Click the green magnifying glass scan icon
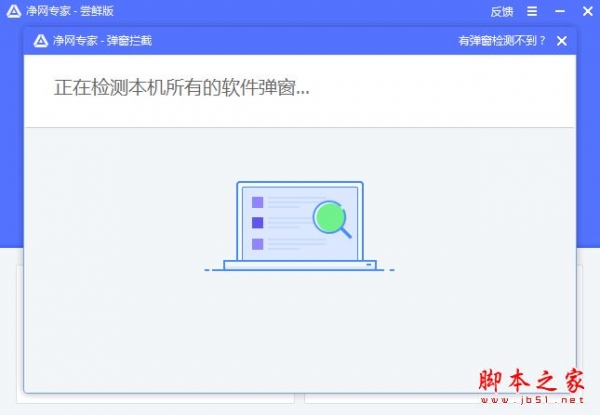This screenshot has height=415, width=600. pyautogui.click(x=332, y=220)
